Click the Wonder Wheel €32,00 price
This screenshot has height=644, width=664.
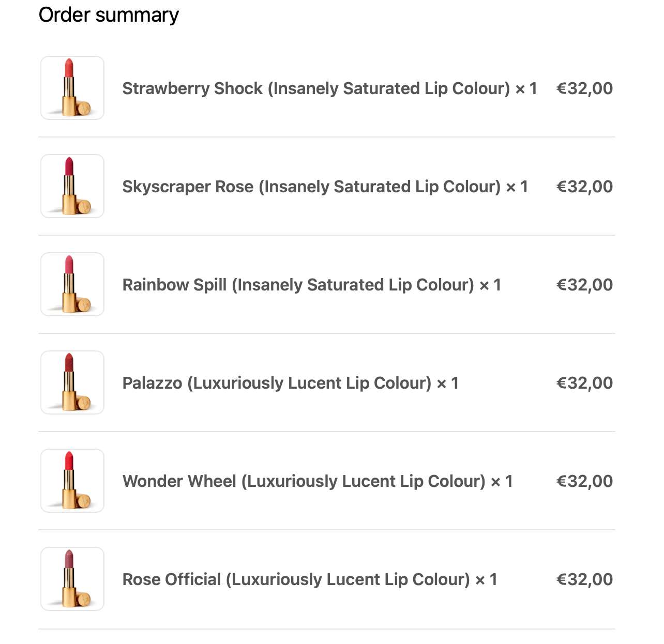pos(584,481)
